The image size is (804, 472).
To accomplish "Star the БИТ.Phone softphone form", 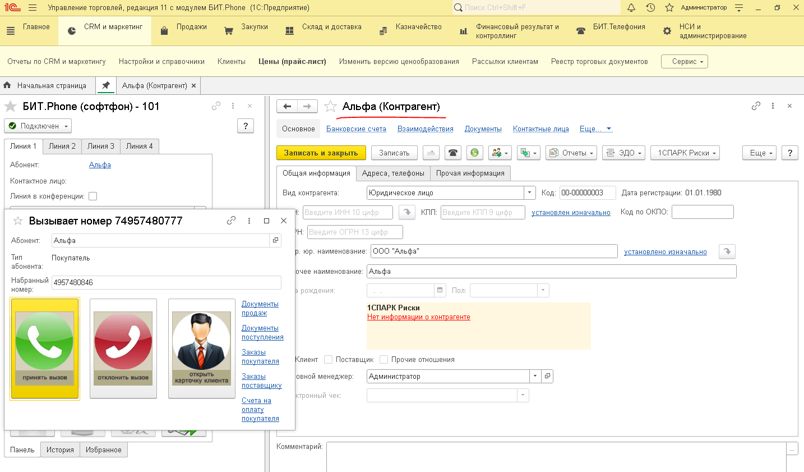I will 10,107.
